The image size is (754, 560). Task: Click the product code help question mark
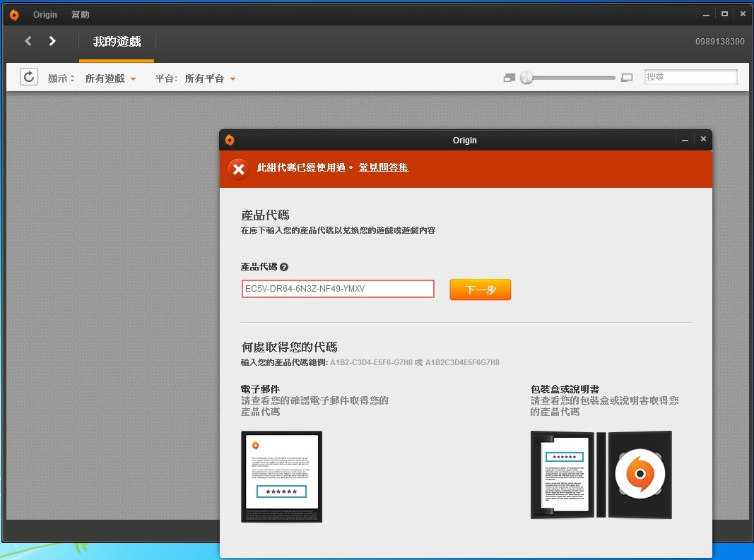[284, 267]
